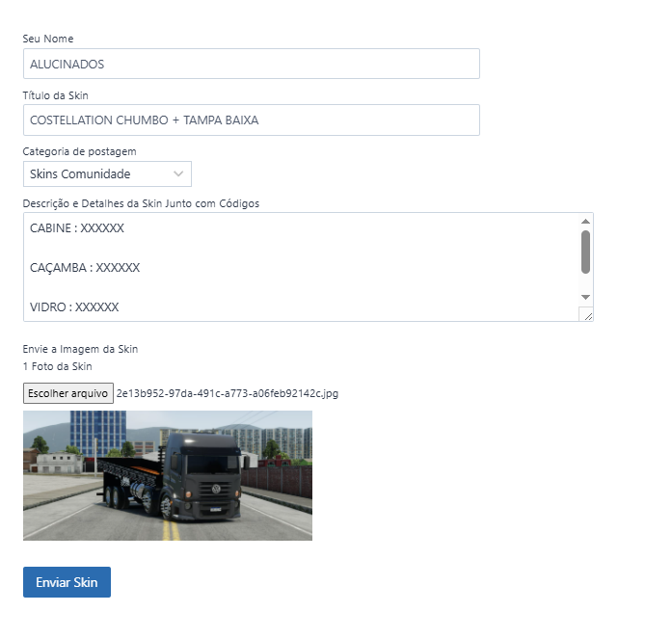Open the Skins Comunidade category dropdown

pyautogui.click(x=107, y=174)
